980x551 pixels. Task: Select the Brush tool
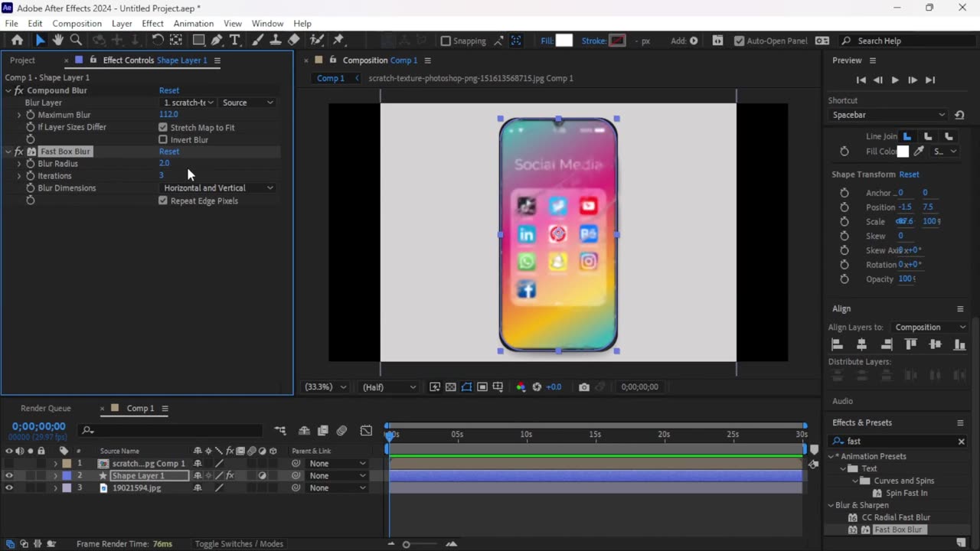[x=258, y=41]
